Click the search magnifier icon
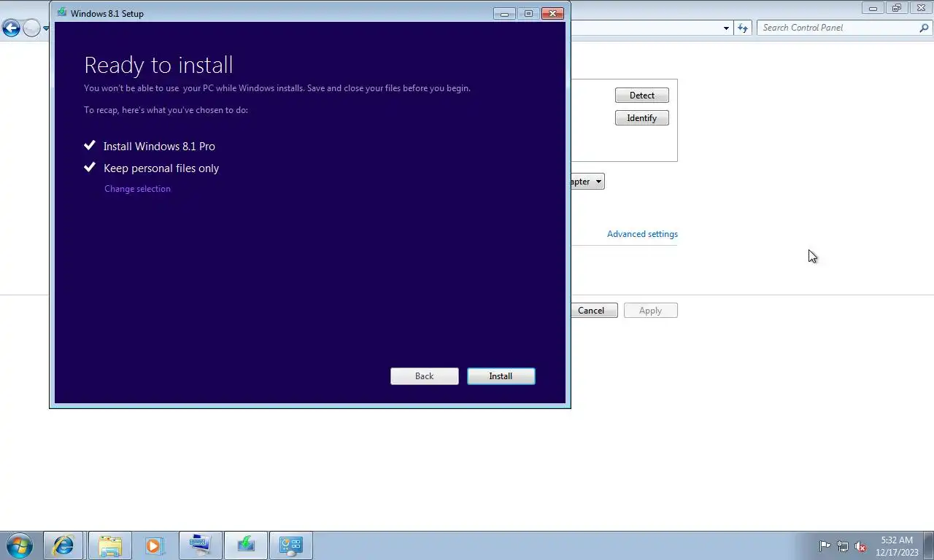The image size is (934, 560). point(925,28)
